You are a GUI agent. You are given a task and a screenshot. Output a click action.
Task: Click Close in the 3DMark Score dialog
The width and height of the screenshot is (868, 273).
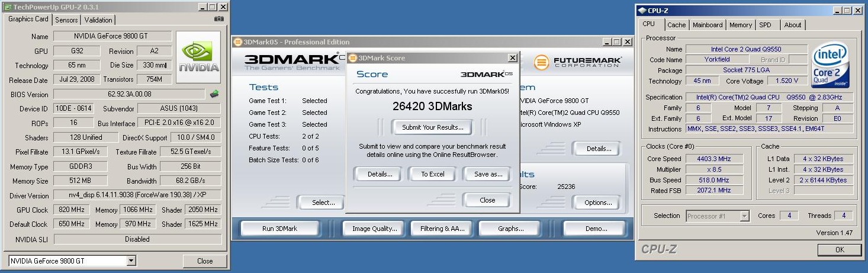(x=487, y=200)
